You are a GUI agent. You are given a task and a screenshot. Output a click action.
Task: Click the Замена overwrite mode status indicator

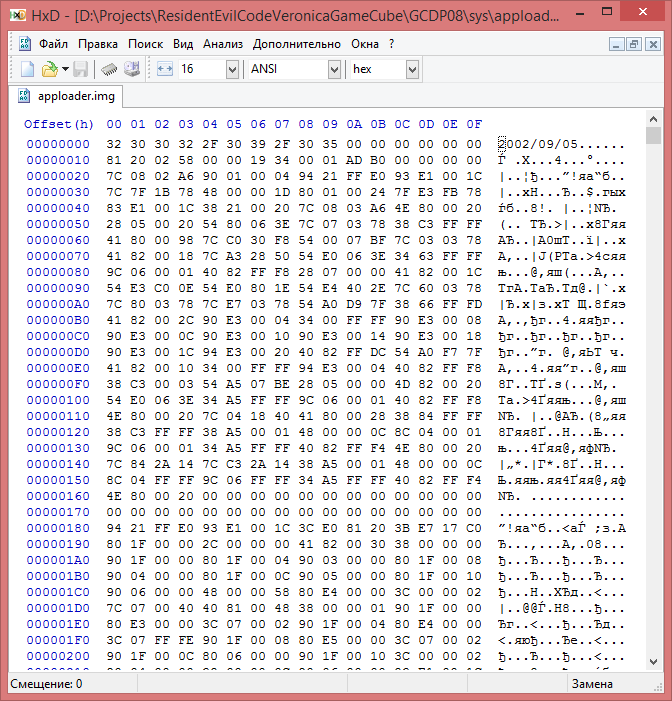[x=592, y=684]
